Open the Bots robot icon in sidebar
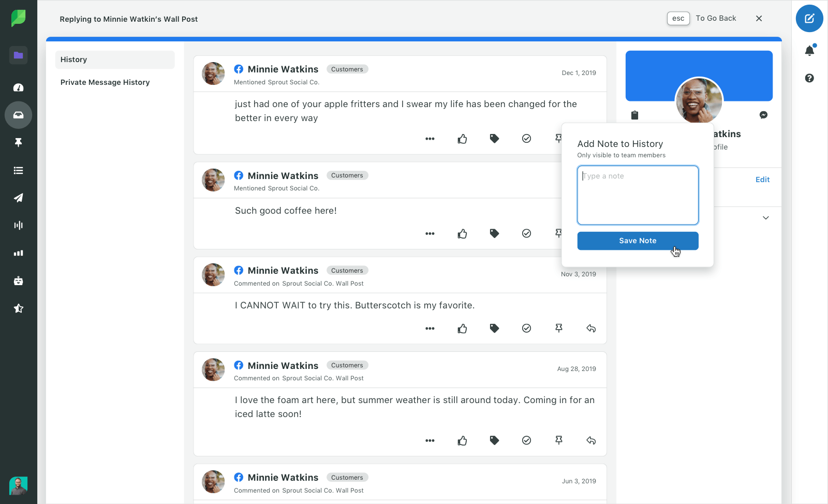The image size is (828, 504). [x=19, y=281]
